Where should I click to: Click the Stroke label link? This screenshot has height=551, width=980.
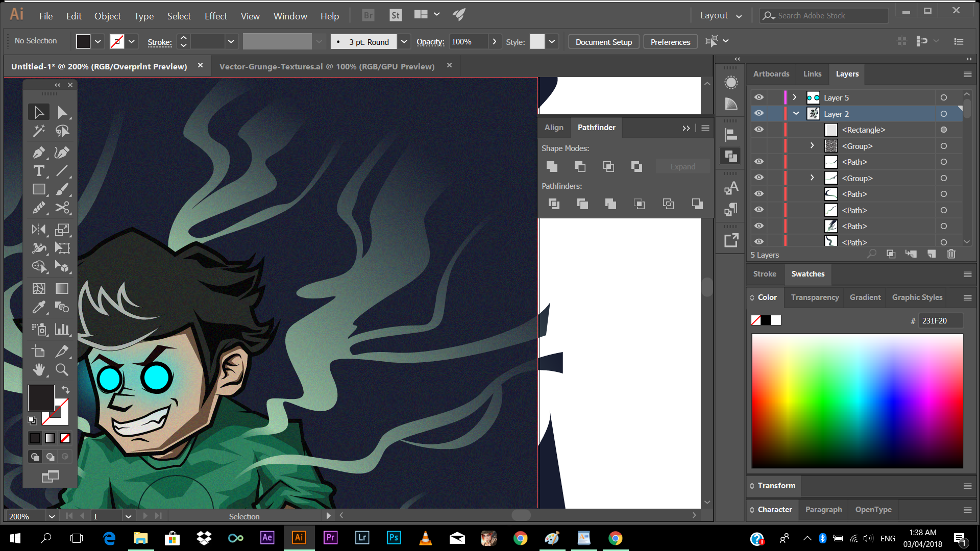point(160,42)
